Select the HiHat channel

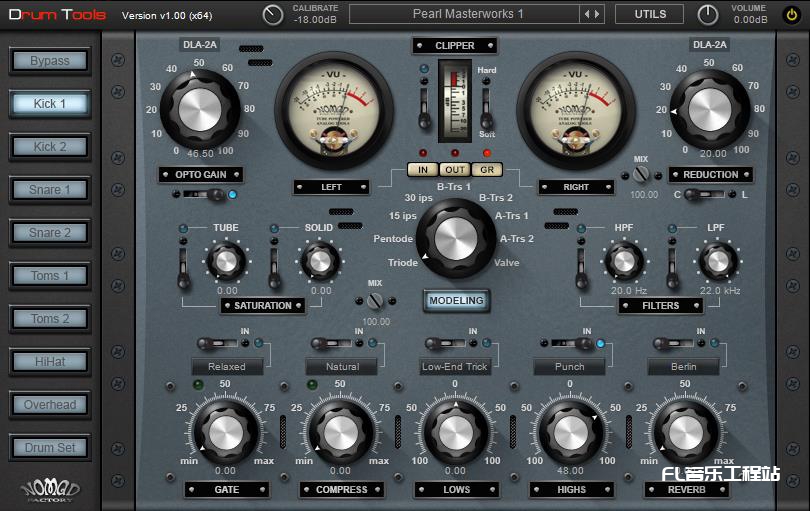coord(50,362)
